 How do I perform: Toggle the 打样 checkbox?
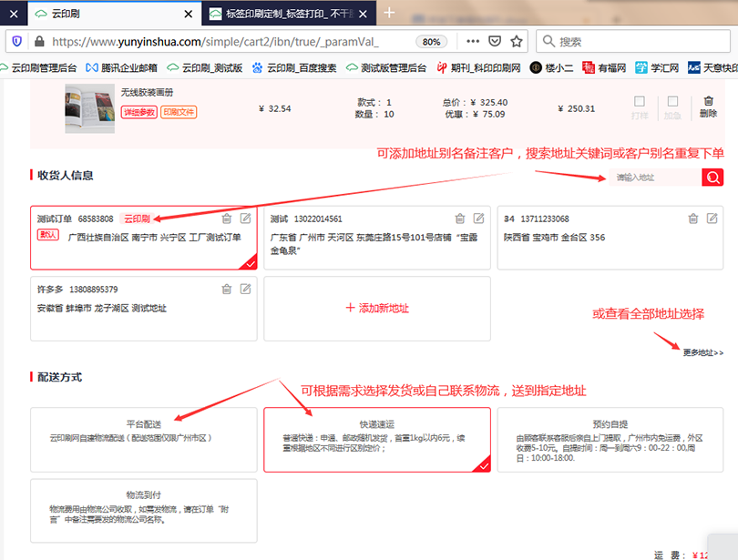[x=640, y=102]
